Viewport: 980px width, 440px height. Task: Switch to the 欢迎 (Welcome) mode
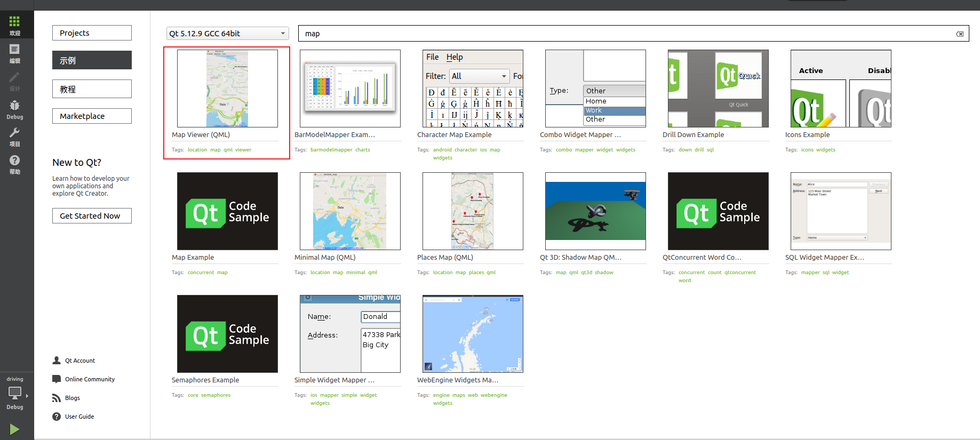coord(14,25)
